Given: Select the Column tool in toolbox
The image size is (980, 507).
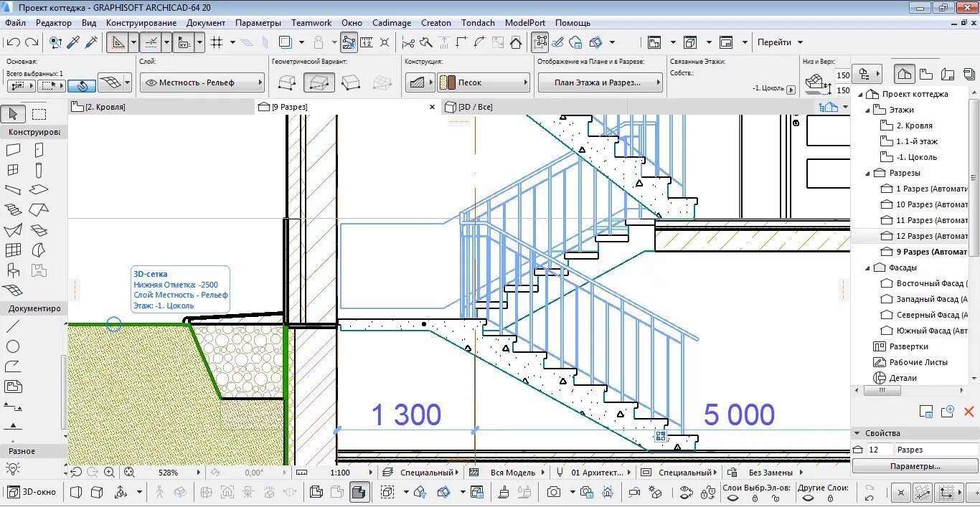Looking at the screenshot, I should tap(39, 170).
